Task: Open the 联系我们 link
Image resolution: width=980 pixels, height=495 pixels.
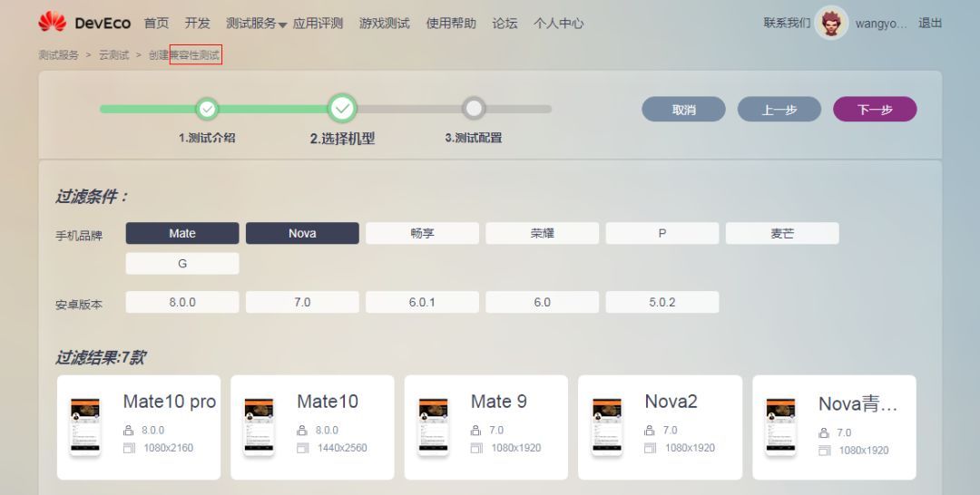Action: [787, 23]
